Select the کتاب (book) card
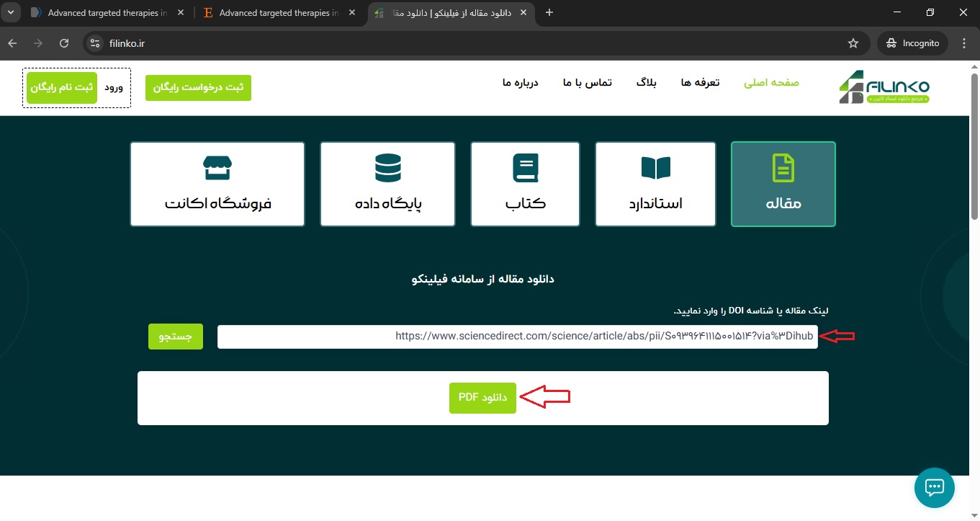980x521 pixels. coord(525,184)
